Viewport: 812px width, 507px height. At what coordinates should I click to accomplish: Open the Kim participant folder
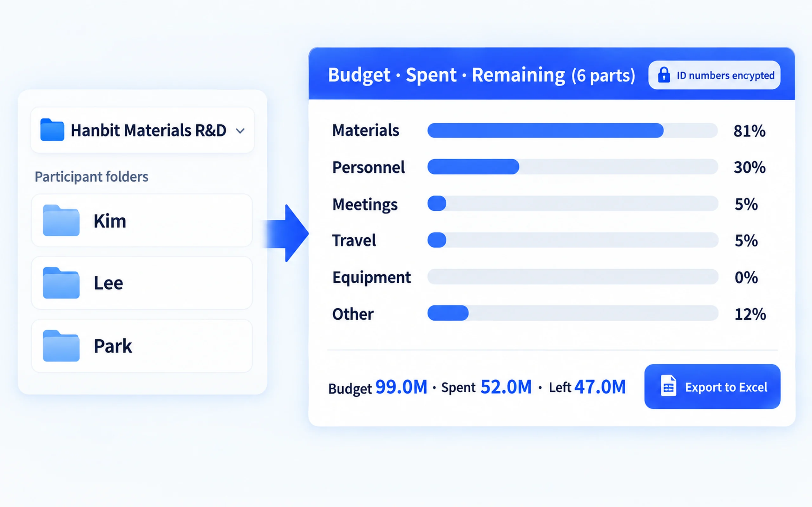point(142,220)
